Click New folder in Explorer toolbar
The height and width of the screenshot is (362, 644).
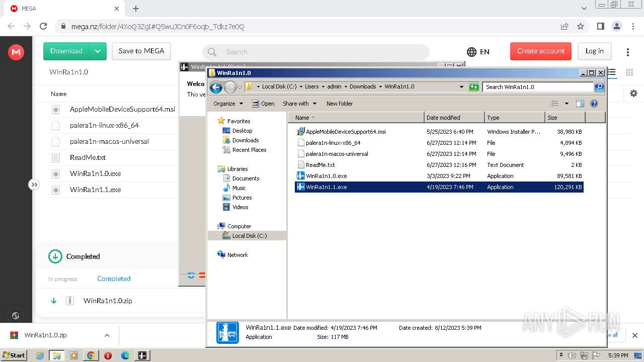pos(340,104)
